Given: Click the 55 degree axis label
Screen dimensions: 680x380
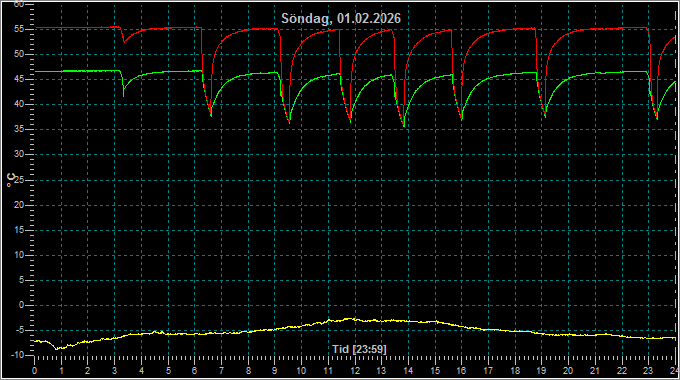Looking at the screenshot, I should coord(19,29).
